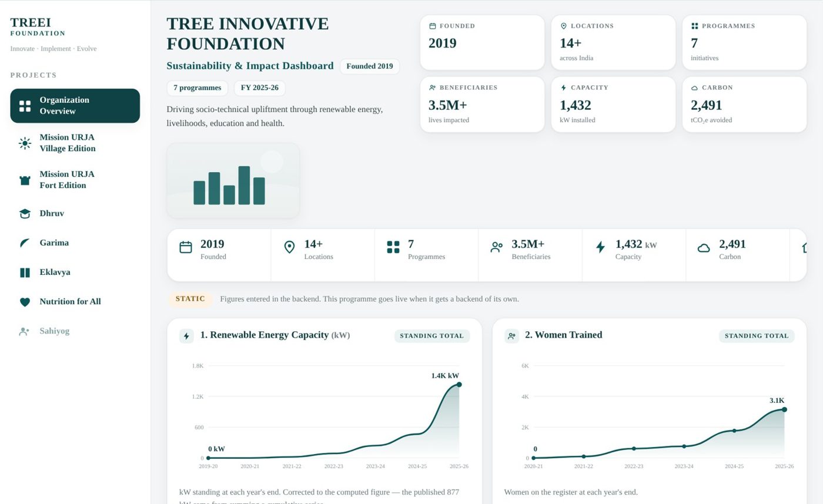Click the 2022-23 data point on Women Trained chart
Image resolution: width=823 pixels, height=504 pixels.
click(x=634, y=449)
